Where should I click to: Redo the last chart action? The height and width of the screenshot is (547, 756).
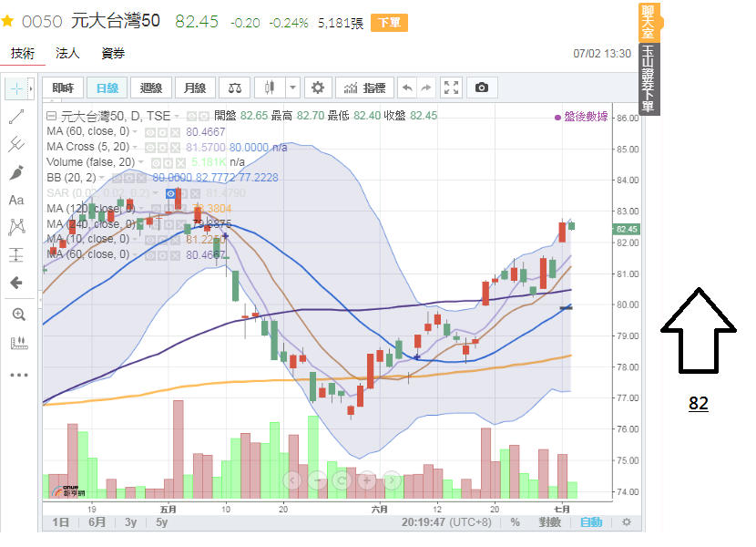point(425,88)
